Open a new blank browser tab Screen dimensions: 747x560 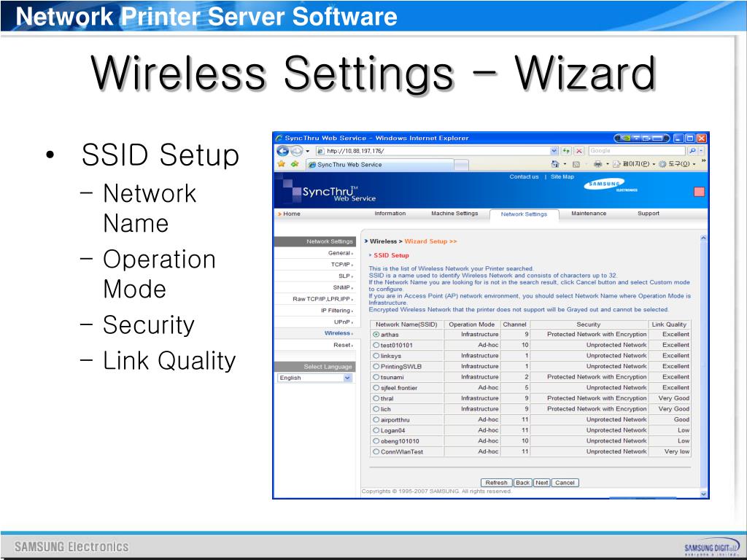(461, 166)
